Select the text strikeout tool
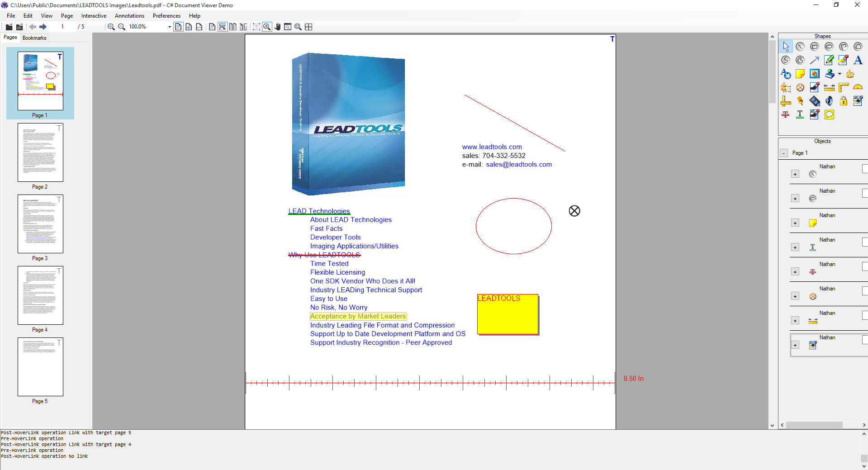 786,114
